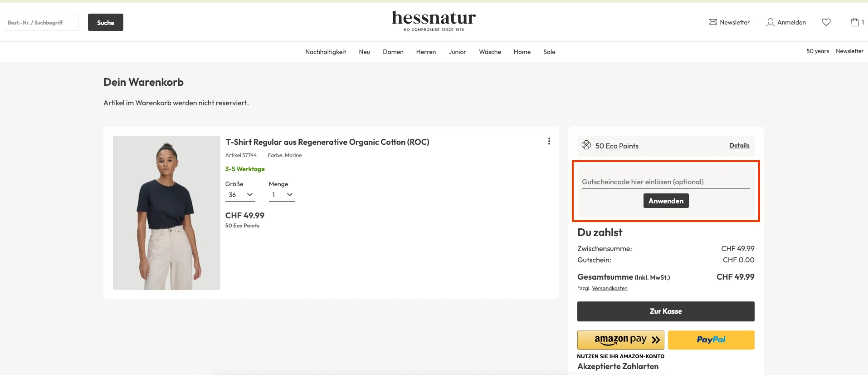Open the wishlist heart icon
This screenshot has height=375, width=868.
click(826, 22)
